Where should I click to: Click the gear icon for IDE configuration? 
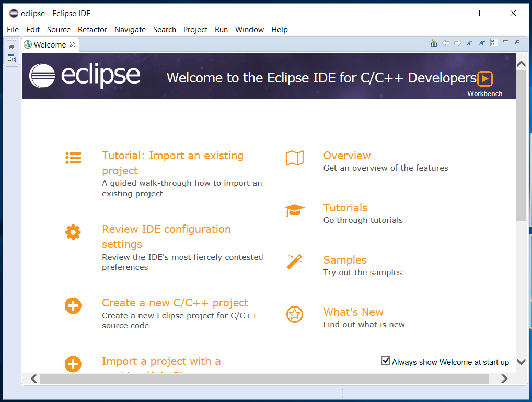coord(73,232)
